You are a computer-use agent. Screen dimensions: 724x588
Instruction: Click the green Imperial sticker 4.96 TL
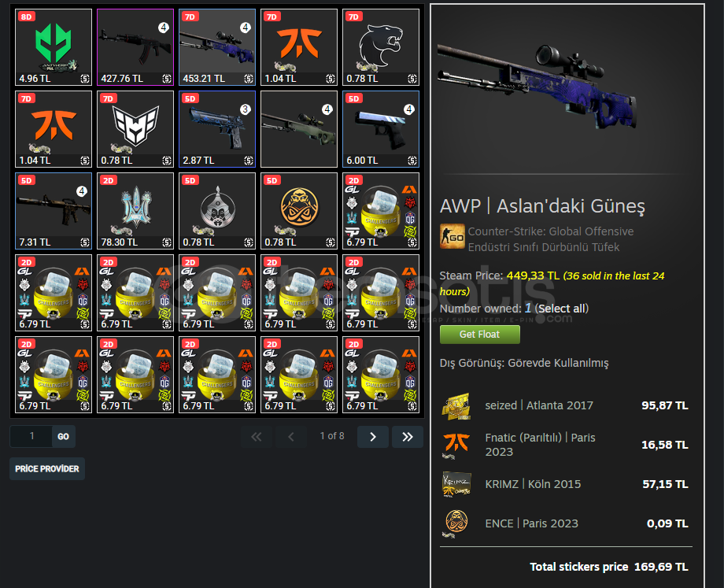pyautogui.click(x=54, y=47)
